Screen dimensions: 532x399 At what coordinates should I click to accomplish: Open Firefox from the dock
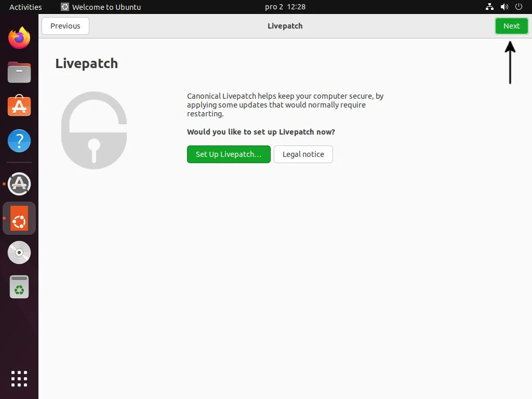point(19,37)
